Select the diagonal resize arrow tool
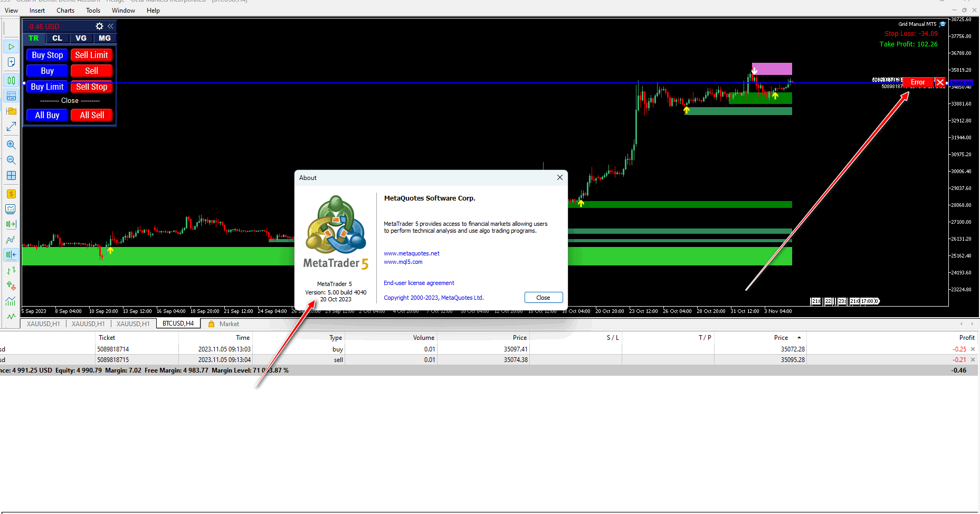Screen dimensions: 980x514 click(11, 127)
